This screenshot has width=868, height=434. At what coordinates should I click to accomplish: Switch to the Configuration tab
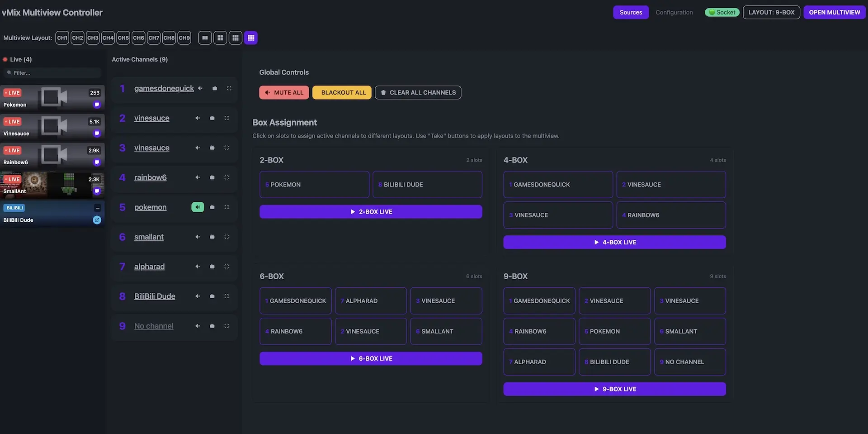(674, 12)
